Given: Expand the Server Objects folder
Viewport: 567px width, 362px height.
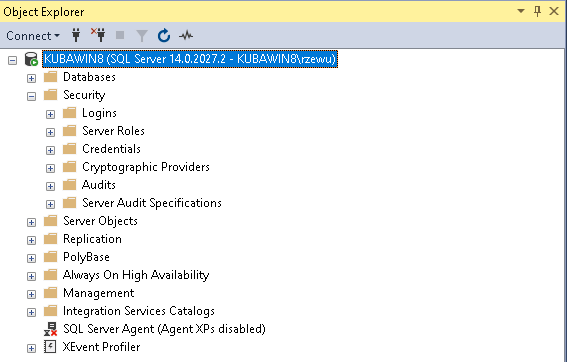Looking at the screenshot, I should (x=31, y=222).
